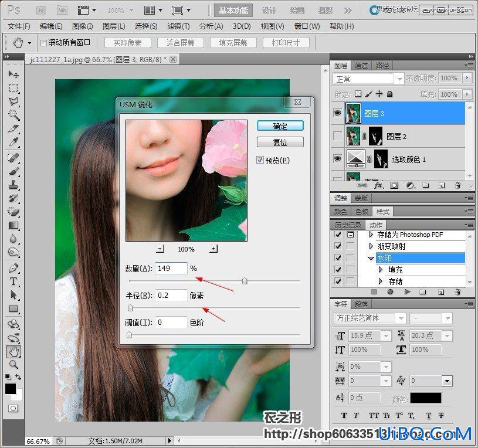Select the Magic Wand tool

(13, 114)
